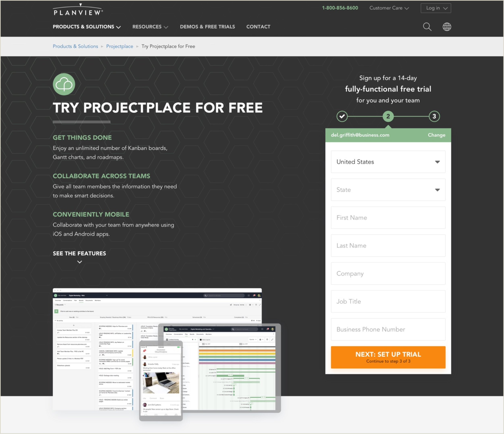Open Customer Care dropdown

(x=389, y=8)
